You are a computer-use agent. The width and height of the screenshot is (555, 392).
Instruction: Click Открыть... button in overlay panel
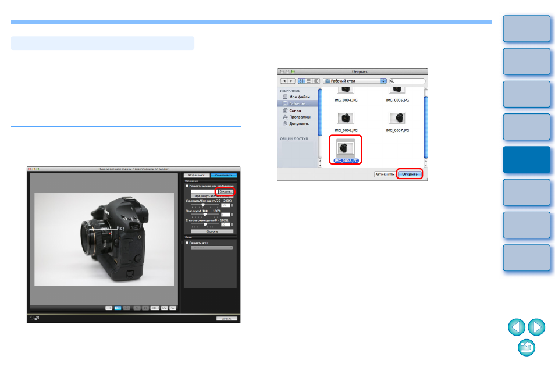click(x=226, y=191)
